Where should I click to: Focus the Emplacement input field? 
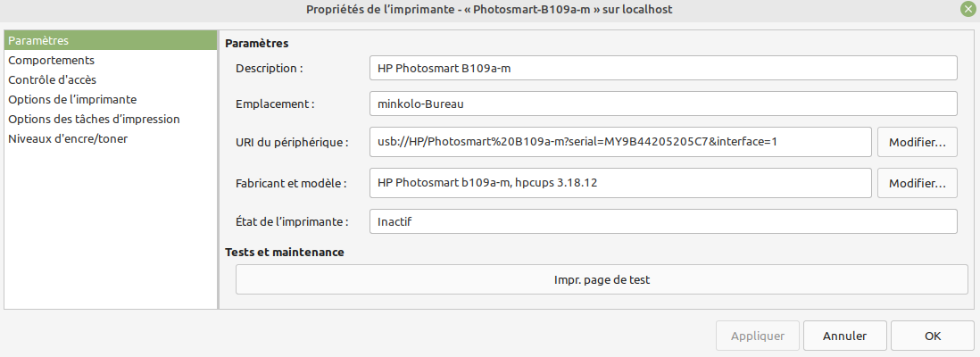[662, 104]
